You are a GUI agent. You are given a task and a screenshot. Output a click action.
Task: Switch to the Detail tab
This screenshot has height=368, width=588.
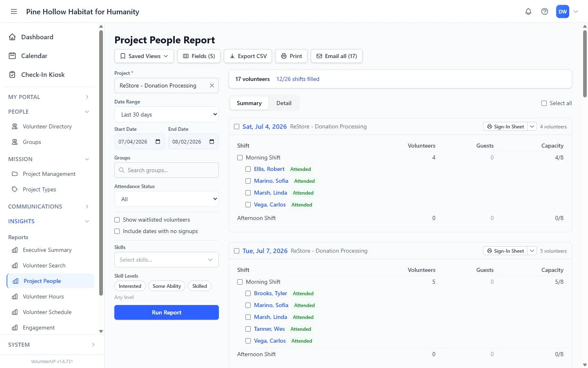[284, 103]
